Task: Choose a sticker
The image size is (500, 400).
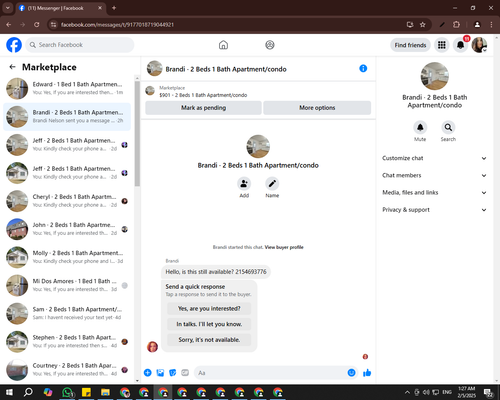Action: click(173, 373)
